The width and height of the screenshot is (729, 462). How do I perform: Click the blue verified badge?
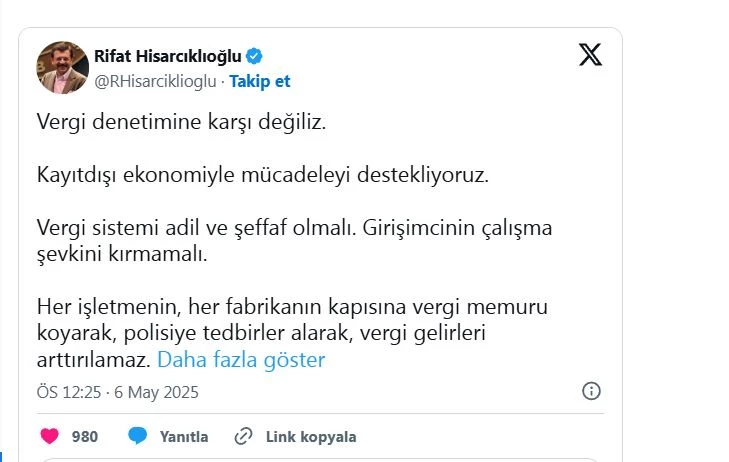coord(255,56)
